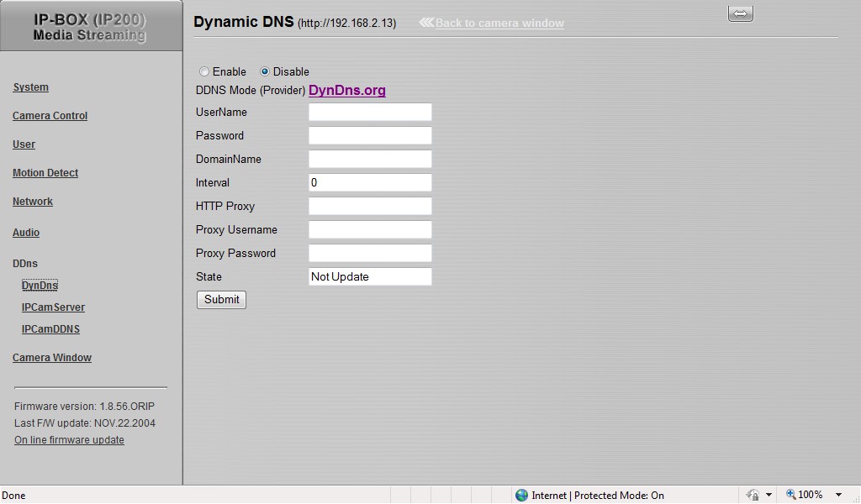Follow the DynDns.org provider link
861x504 pixels.
pos(347,91)
